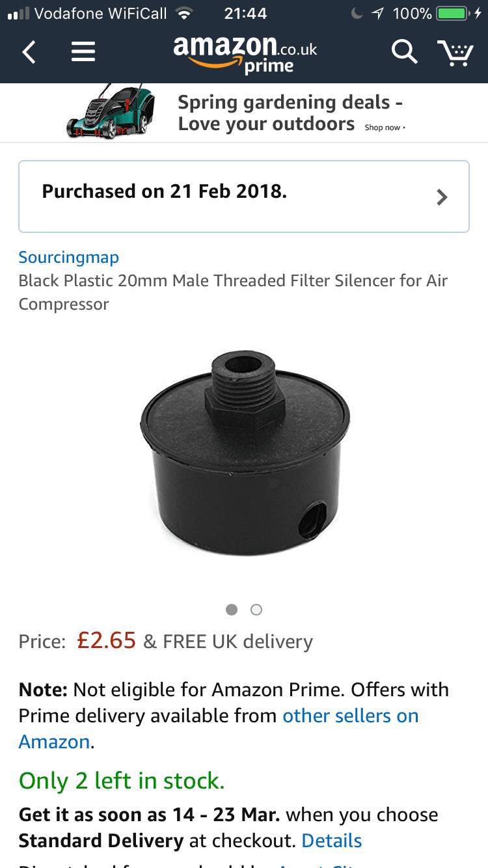
Task: Open the shopping basket icon
Action: click(455, 52)
